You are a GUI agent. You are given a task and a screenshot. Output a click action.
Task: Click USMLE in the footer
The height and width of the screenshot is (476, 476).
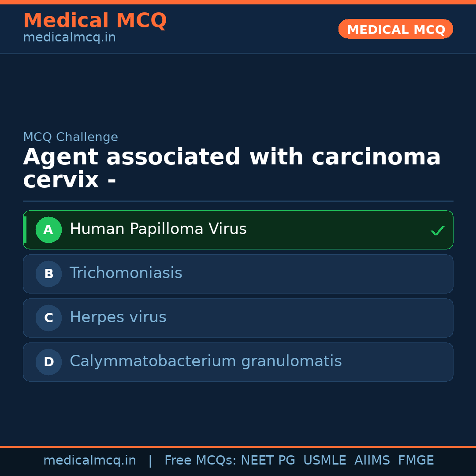click(x=324, y=461)
